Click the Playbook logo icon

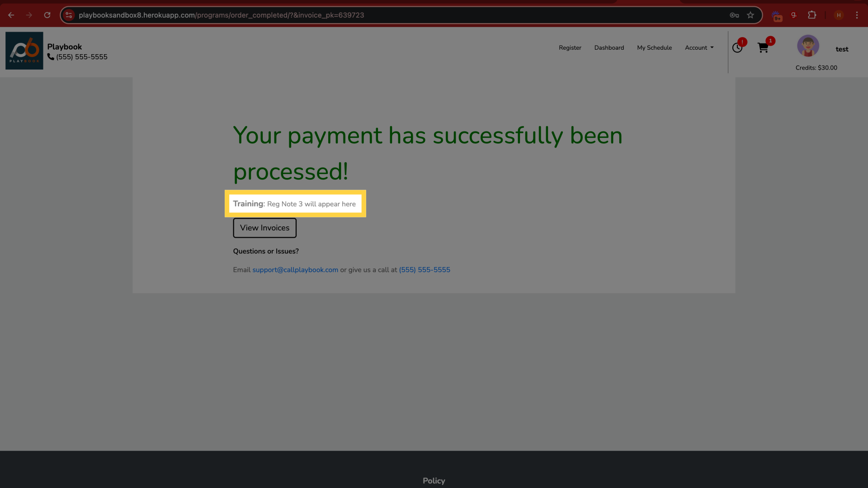point(24,50)
